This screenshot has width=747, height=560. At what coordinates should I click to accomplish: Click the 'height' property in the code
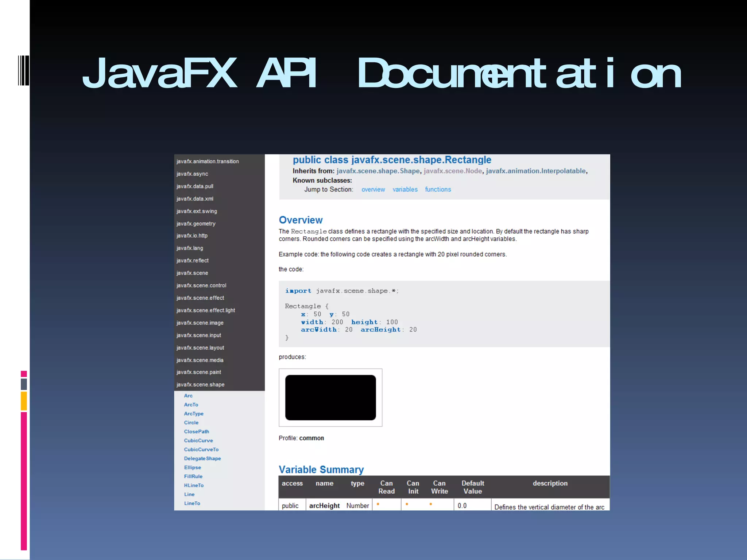[364, 322]
